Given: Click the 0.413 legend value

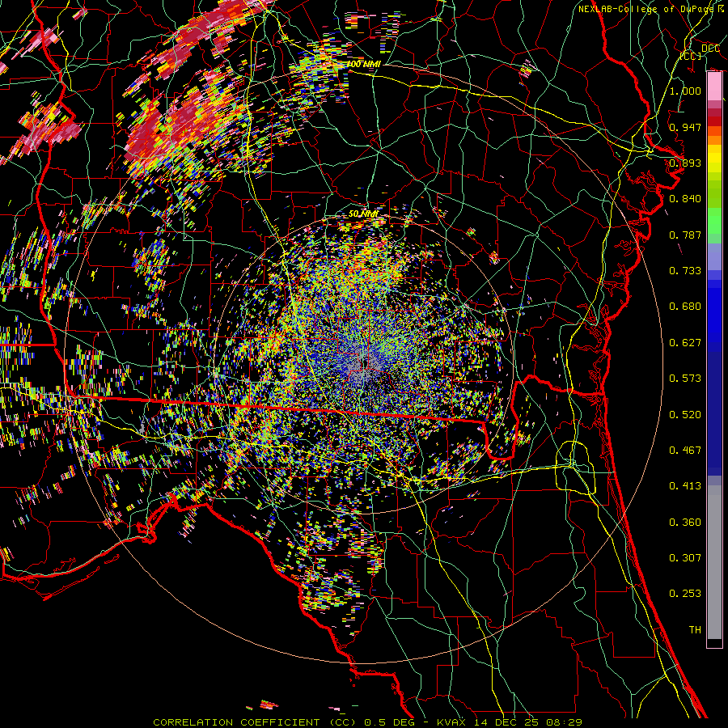Looking at the screenshot, I should (x=685, y=485).
